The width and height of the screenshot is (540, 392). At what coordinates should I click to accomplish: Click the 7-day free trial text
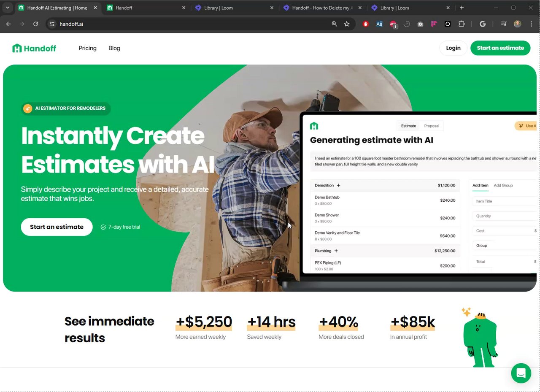click(124, 227)
